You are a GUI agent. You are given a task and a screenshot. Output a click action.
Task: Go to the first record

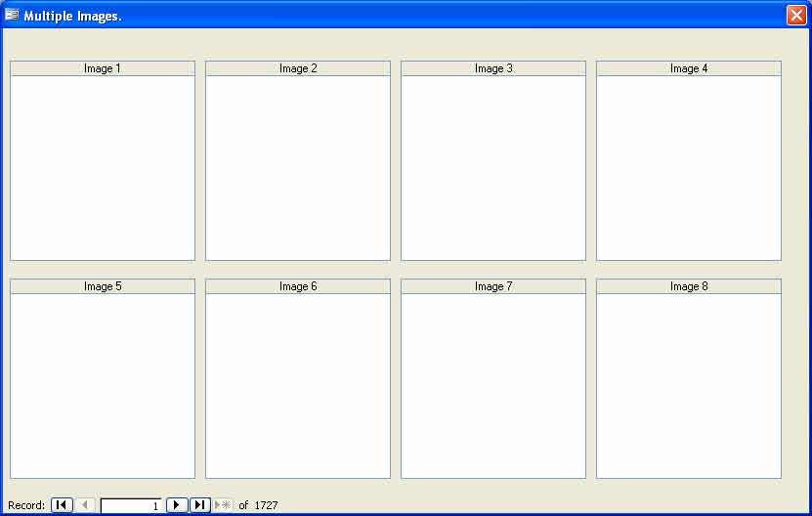click(x=62, y=504)
